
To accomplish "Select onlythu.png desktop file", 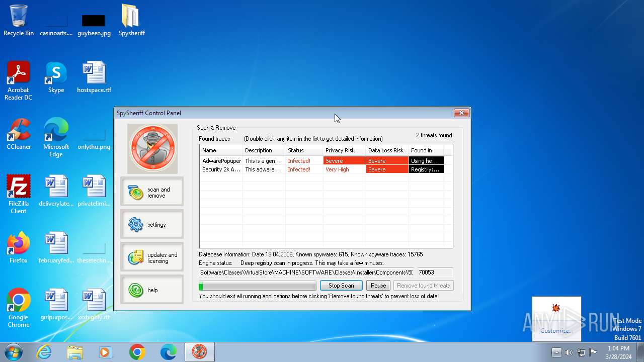I will [x=94, y=137].
